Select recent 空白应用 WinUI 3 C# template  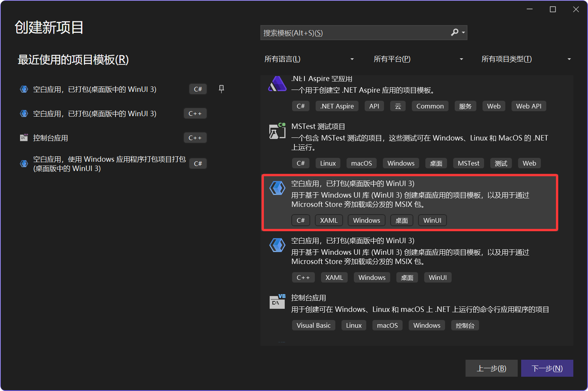tap(114, 89)
